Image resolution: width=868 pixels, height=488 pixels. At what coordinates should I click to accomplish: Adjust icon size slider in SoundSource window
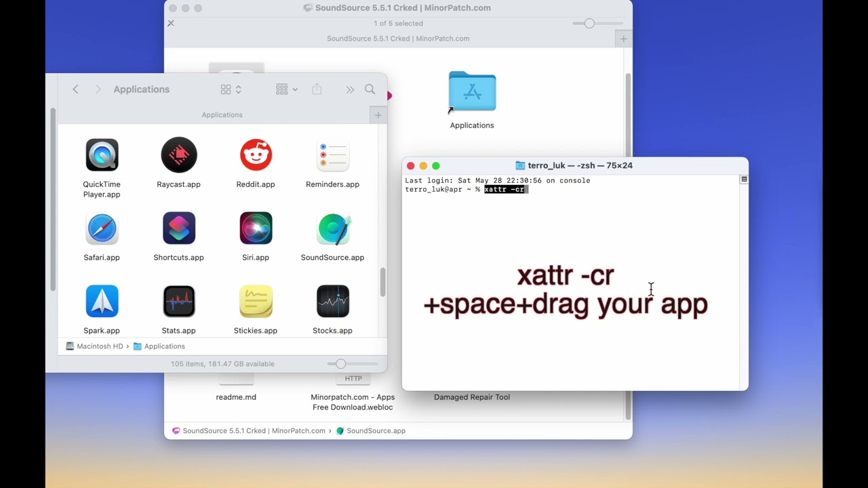click(597, 24)
